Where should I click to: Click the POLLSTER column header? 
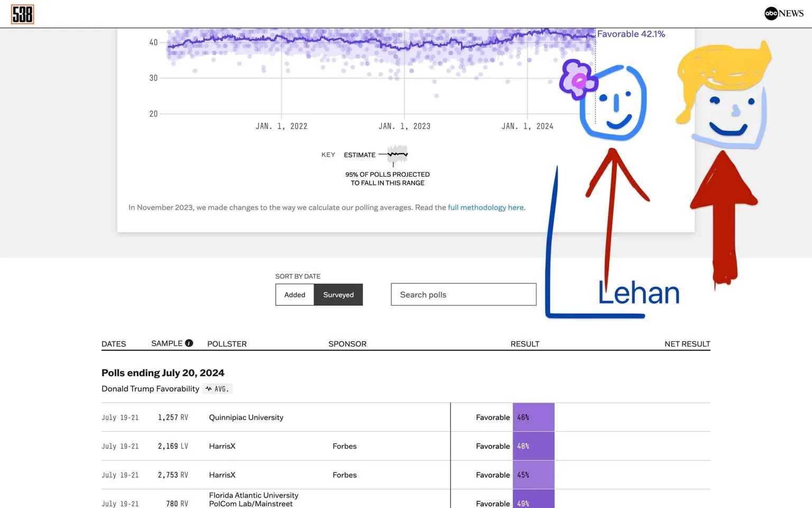pyautogui.click(x=227, y=343)
